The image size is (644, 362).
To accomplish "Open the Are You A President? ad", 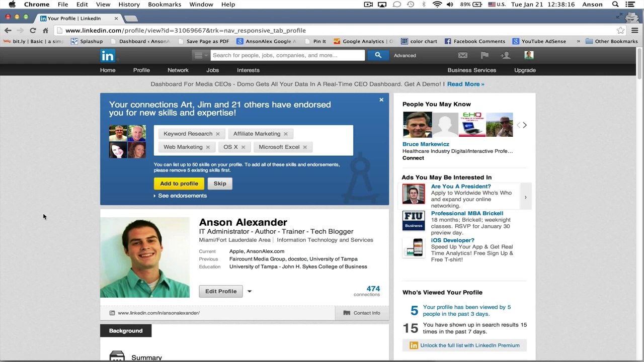I will 461,186.
